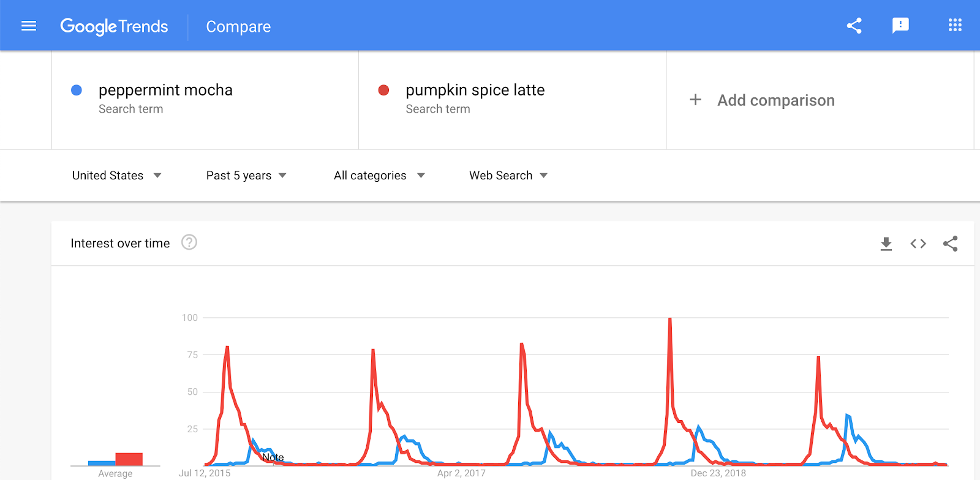Image resolution: width=980 pixels, height=480 pixels.
Task: Open the Web Search type dropdown
Action: pyautogui.click(x=508, y=176)
